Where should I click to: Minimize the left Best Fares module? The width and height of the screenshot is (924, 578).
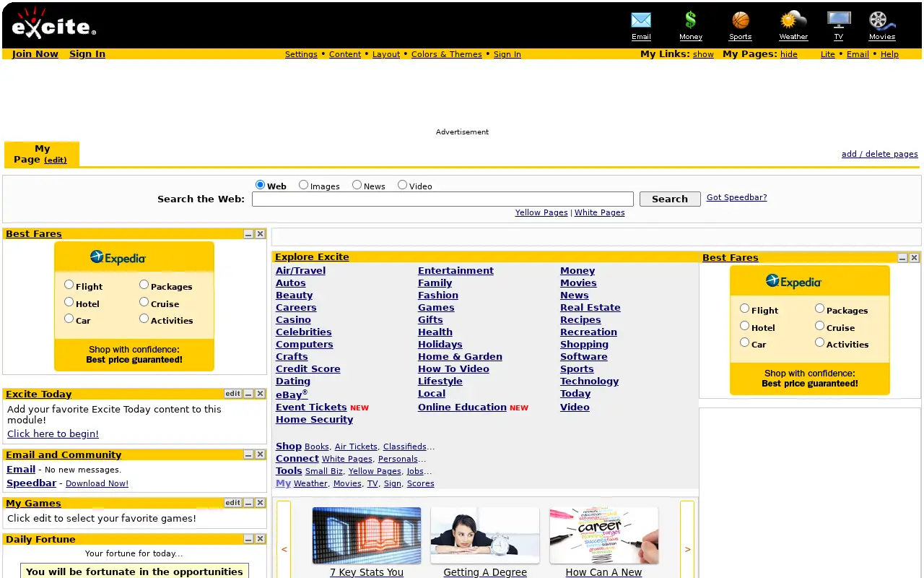point(248,234)
